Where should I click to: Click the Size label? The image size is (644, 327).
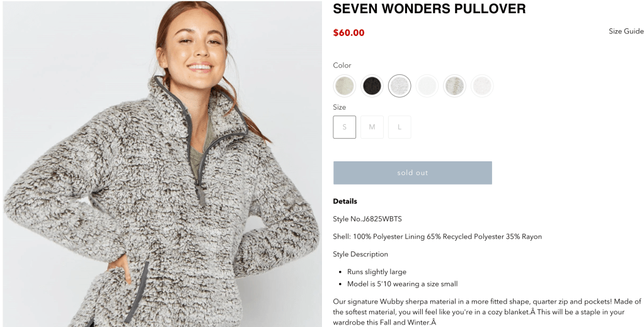point(339,107)
